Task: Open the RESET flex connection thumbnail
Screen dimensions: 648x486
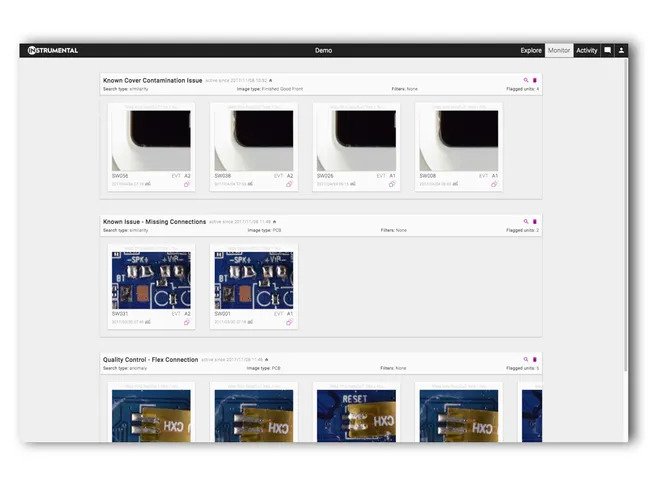Action: (356, 416)
